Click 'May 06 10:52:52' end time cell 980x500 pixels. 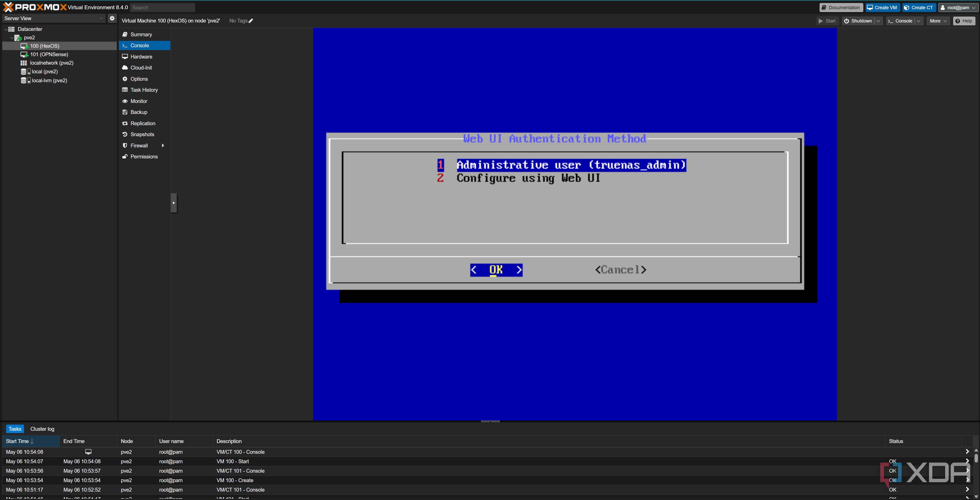pyautogui.click(x=82, y=490)
